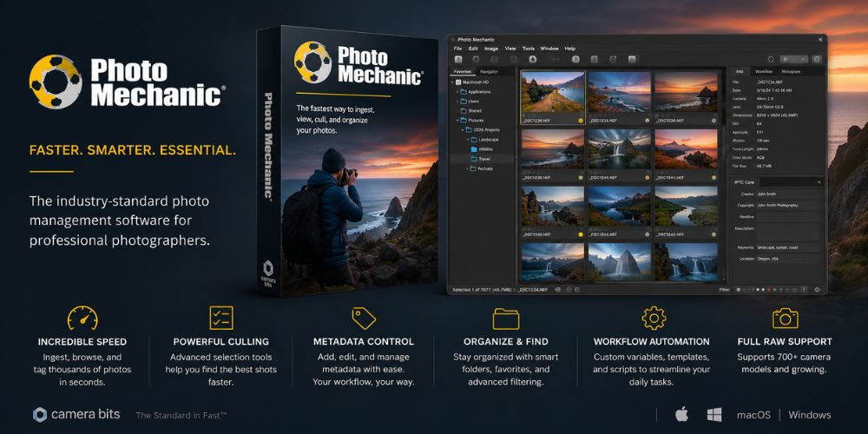
Task: Toggle the red color filter in Filter bar
Action: (x=769, y=290)
